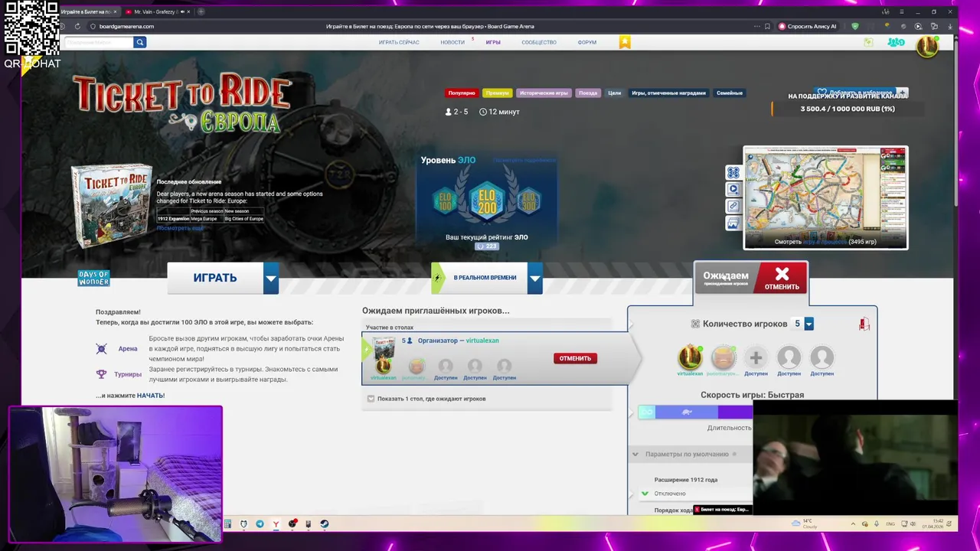Open the СООБЩЕСТВО menu
Viewport: 980px width, 551px height.
539,42
